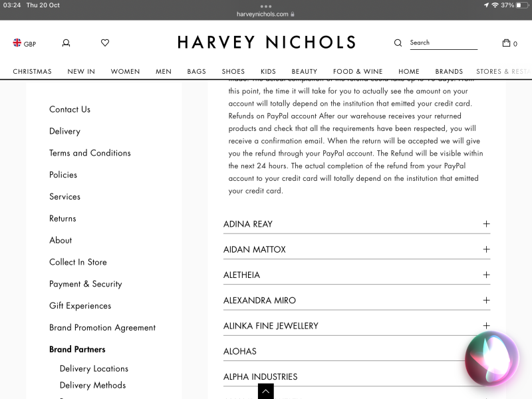
Task: Open the Stores & Restaurants menu
Action: 503,71
